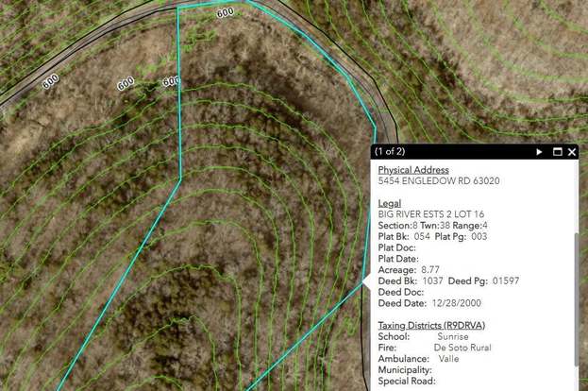
Task: Click the '(1 of 2)' result counter
Action: [390, 151]
